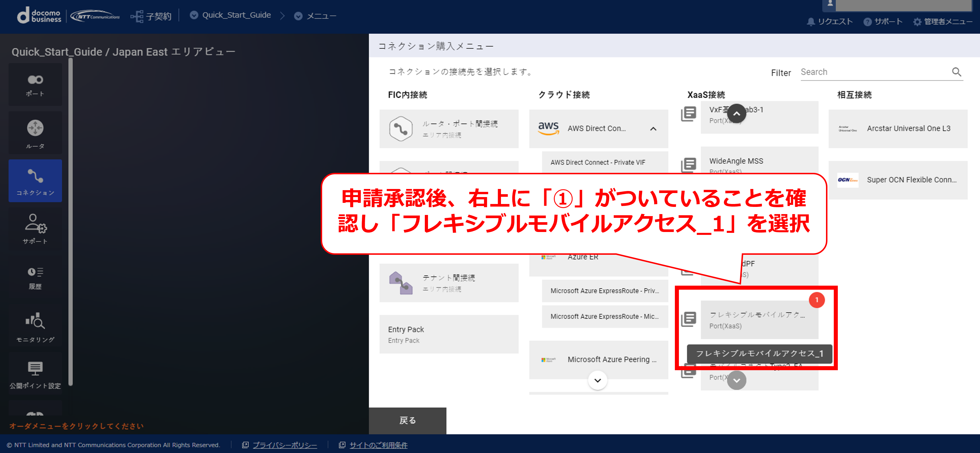The width and height of the screenshot is (980, 453).
Task: Select Microsoft Azure ExpressRoute - Mic...
Action: pos(605,316)
